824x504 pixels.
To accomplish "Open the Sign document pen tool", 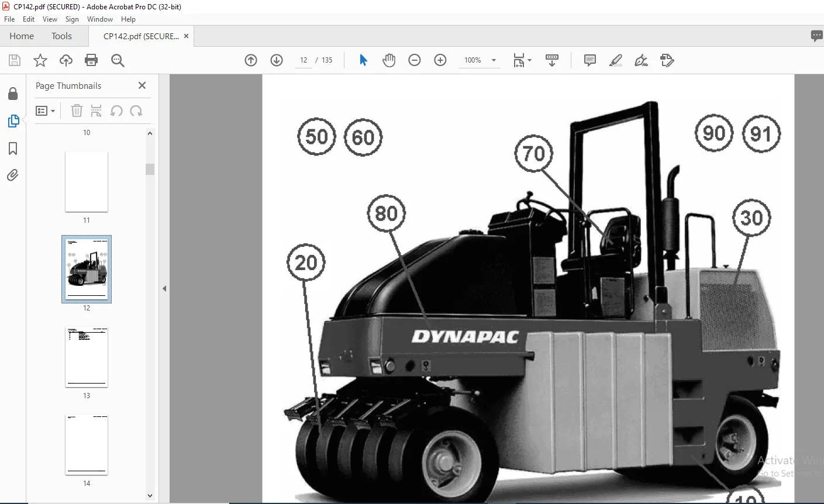I will (x=641, y=60).
